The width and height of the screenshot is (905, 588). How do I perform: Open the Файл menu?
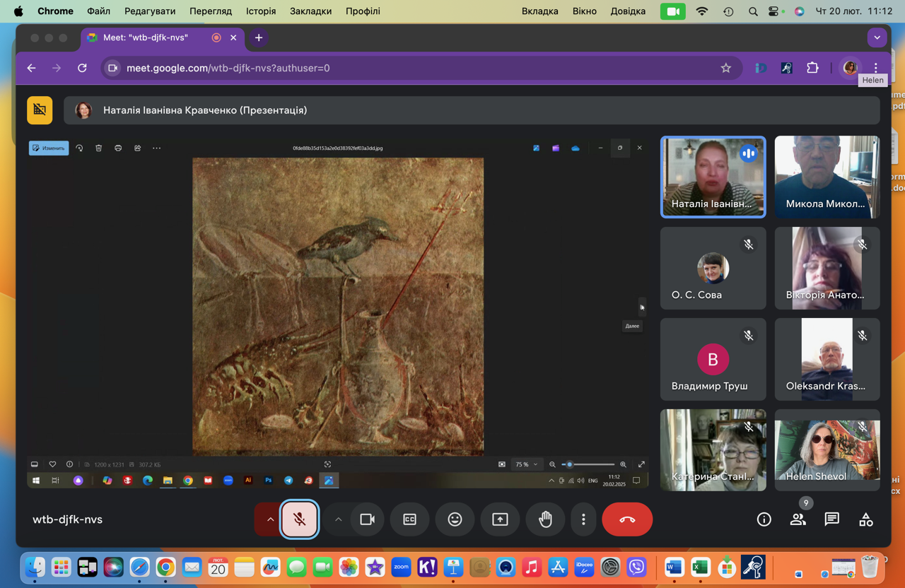(x=98, y=11)
